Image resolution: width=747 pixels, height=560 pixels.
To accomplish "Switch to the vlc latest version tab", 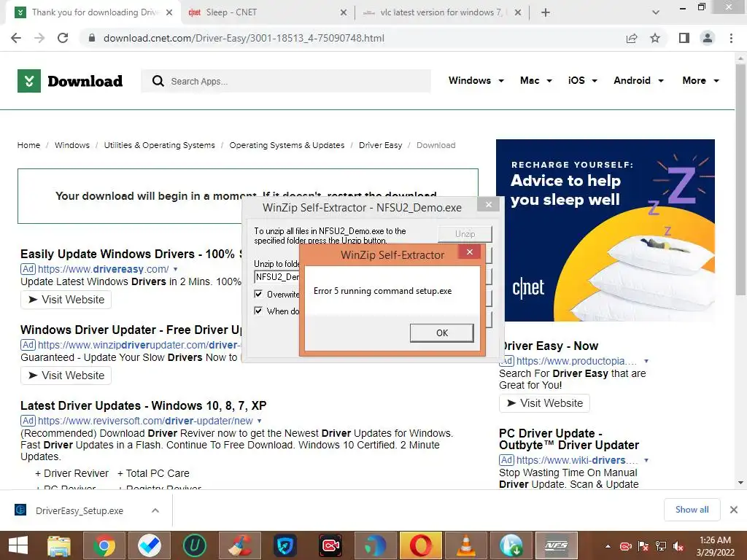I will pyautogui.click(x=443, y=12).
